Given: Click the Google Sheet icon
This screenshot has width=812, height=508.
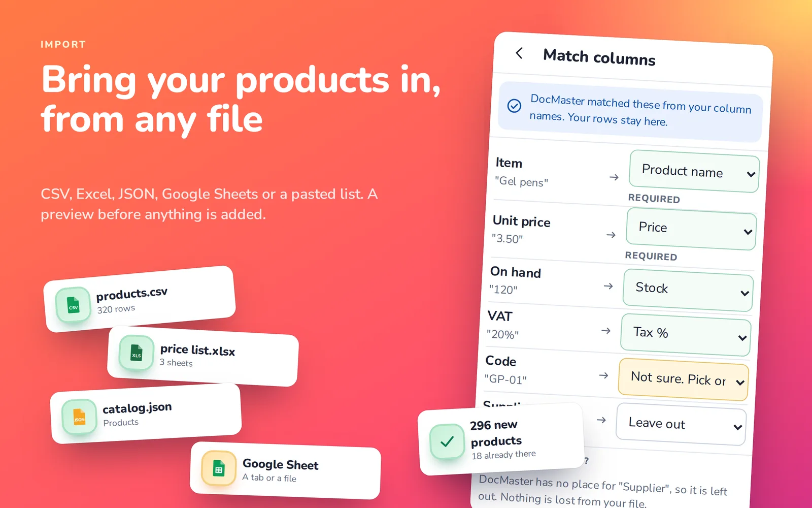Looking at the screenshot, I should [219, 468].
